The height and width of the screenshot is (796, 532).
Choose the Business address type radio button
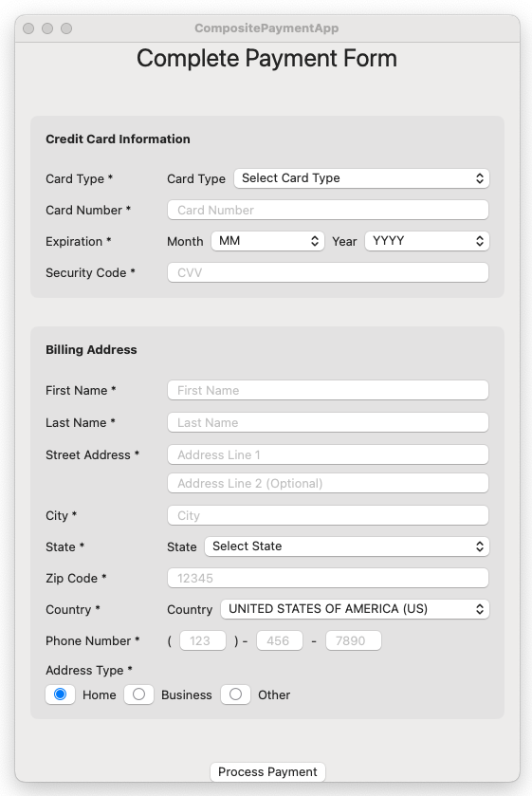point(139,694)
